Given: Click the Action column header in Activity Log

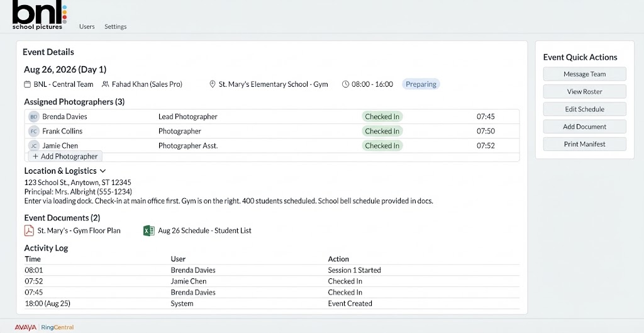Looking at the screenshot, I should [x=338, y=259].
